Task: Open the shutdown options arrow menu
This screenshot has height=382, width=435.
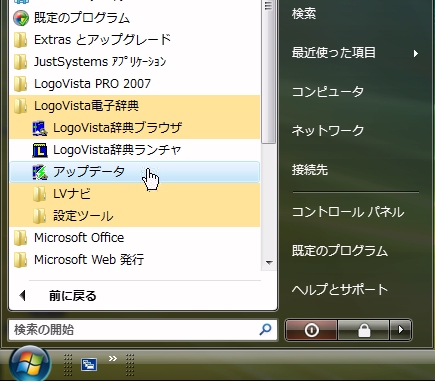Action: [401, 330]
